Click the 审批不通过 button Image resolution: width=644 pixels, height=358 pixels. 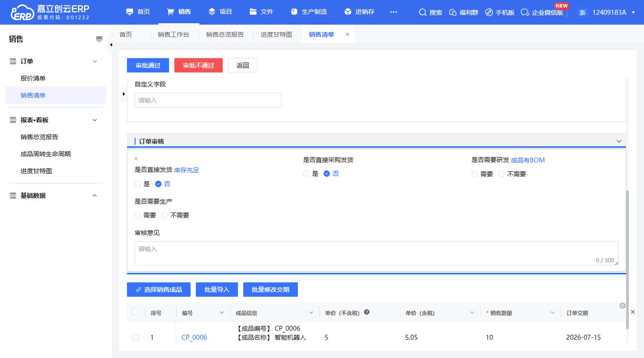click(x=199, y=65)
